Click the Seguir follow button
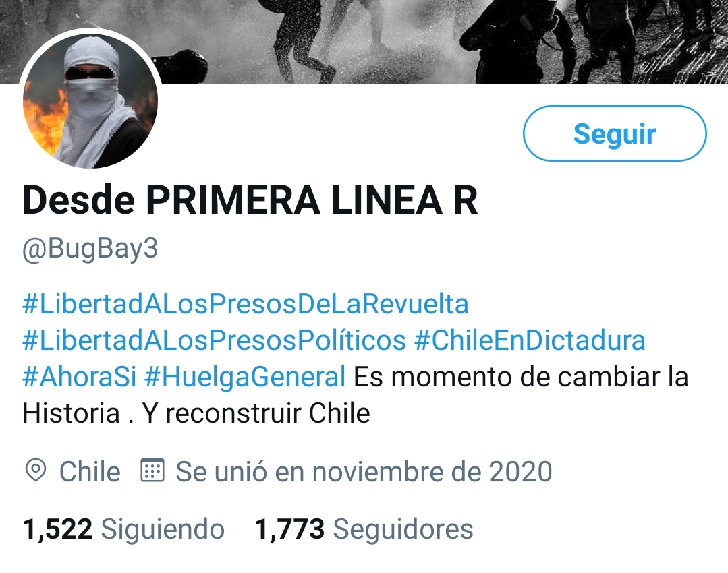 click(x=615, y=133)
